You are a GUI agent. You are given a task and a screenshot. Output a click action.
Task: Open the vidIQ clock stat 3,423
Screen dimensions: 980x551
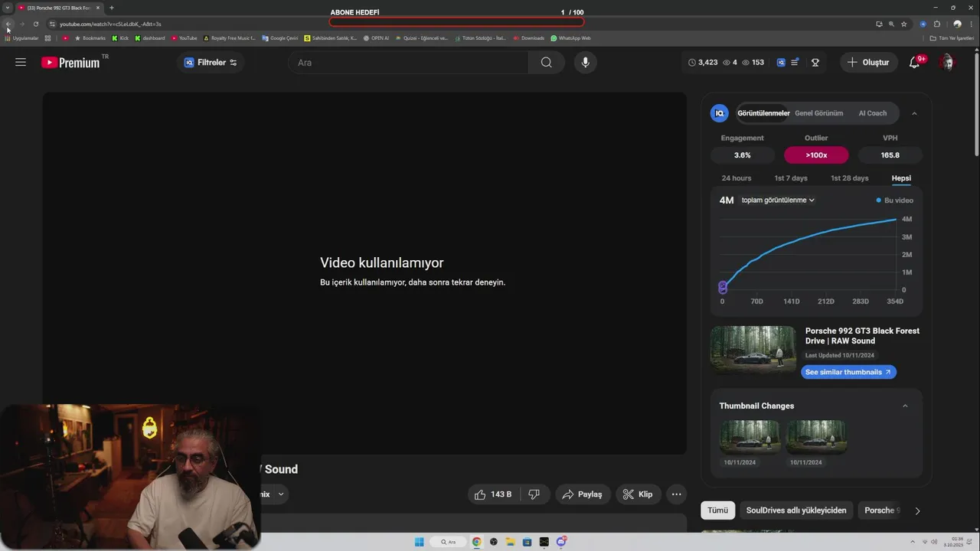[703, 63]
